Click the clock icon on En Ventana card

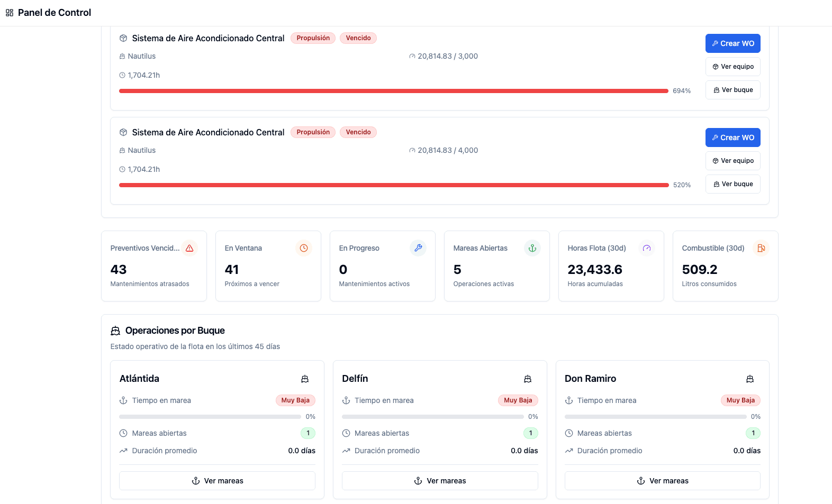304,248
